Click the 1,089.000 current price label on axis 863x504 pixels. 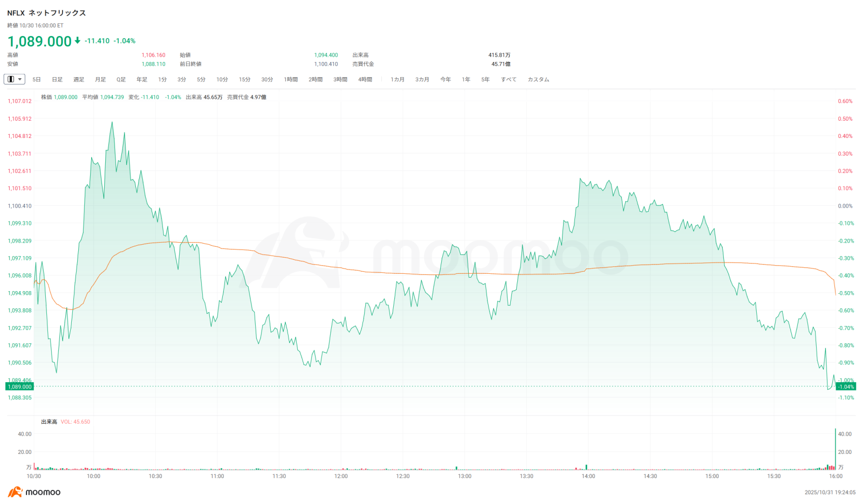[x=19, y=386]
